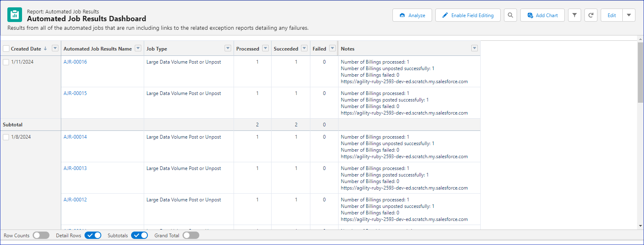Viewport: 644px width, 245px height.
Task: Click the Analyze button
Action: (x=412, y=15)
